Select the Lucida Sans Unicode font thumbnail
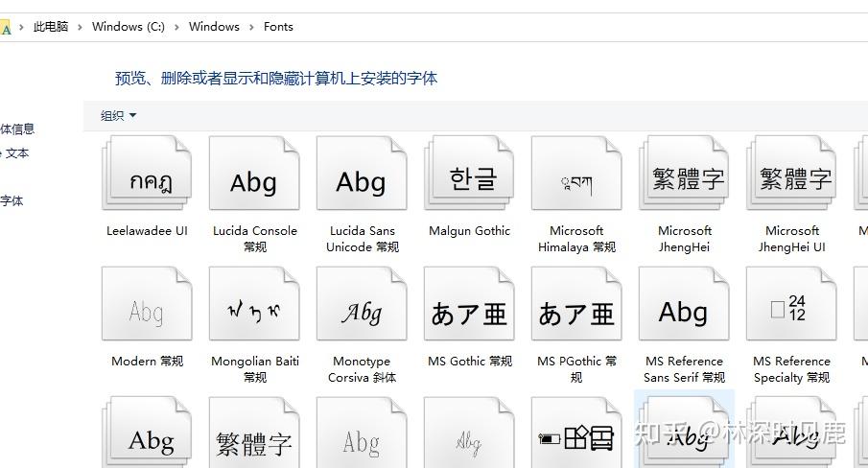The height and width of the screenshot is (468, 868). [x=362, y=175]
